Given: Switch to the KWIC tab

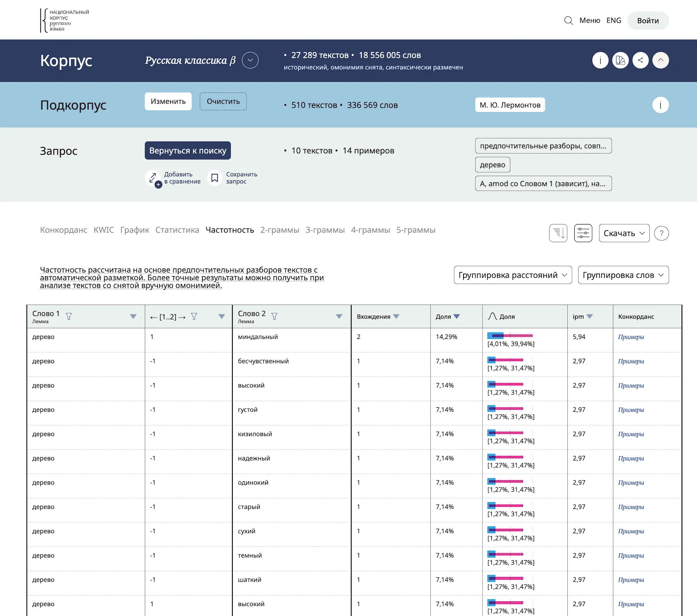Looking at the screenshot, I should tap(104, 230).
